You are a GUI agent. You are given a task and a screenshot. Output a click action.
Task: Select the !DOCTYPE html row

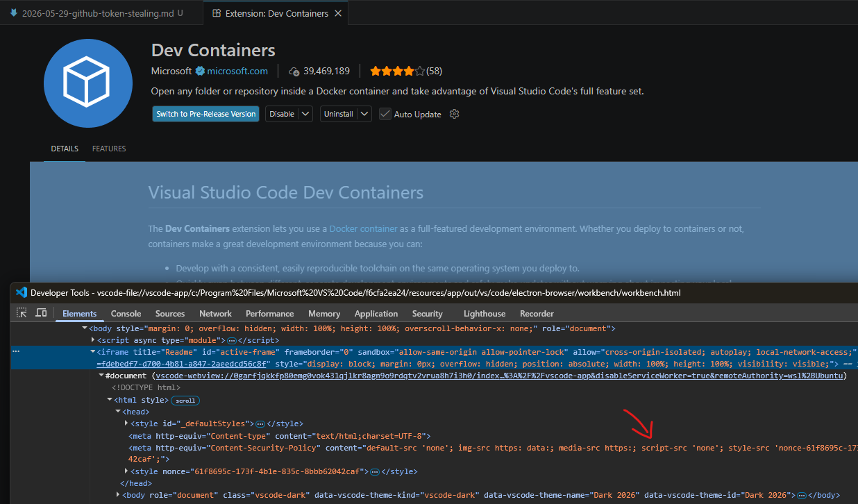tap(145, 387)
